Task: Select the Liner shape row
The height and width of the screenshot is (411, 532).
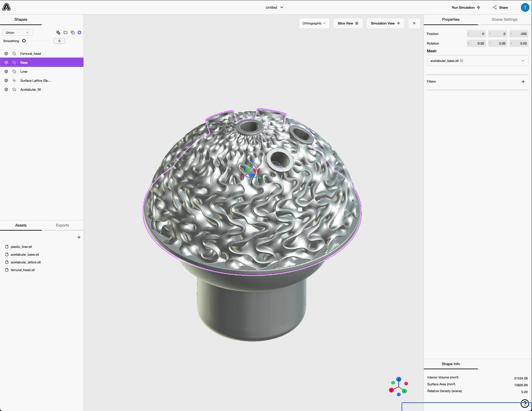Action: (x=42, y=71)
